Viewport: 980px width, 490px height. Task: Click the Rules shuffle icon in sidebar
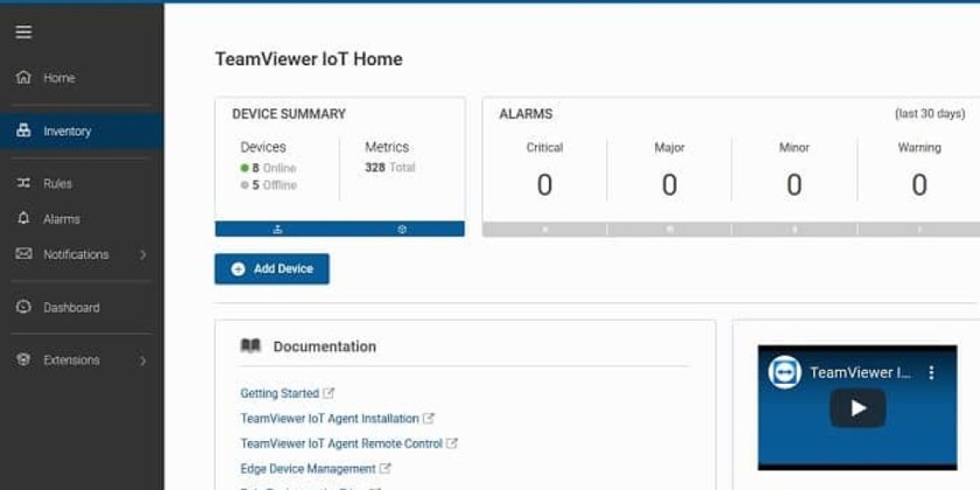point(24,184)
